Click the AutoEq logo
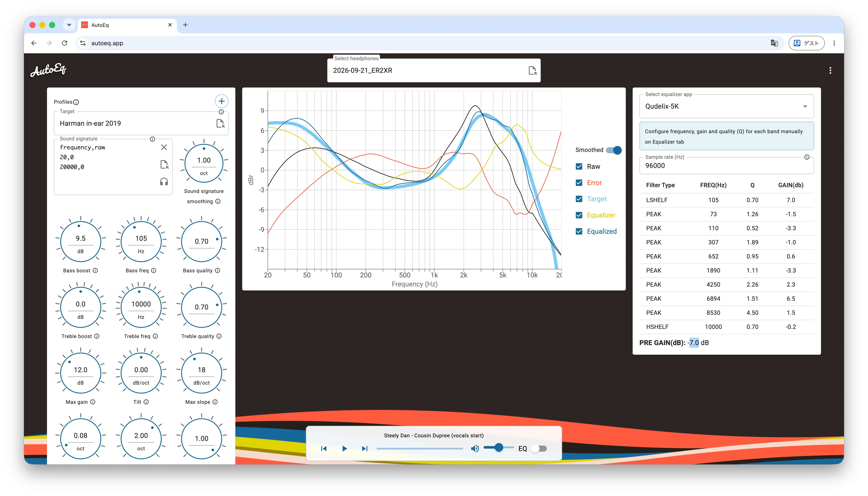868x496 pixels. [48, 70]
